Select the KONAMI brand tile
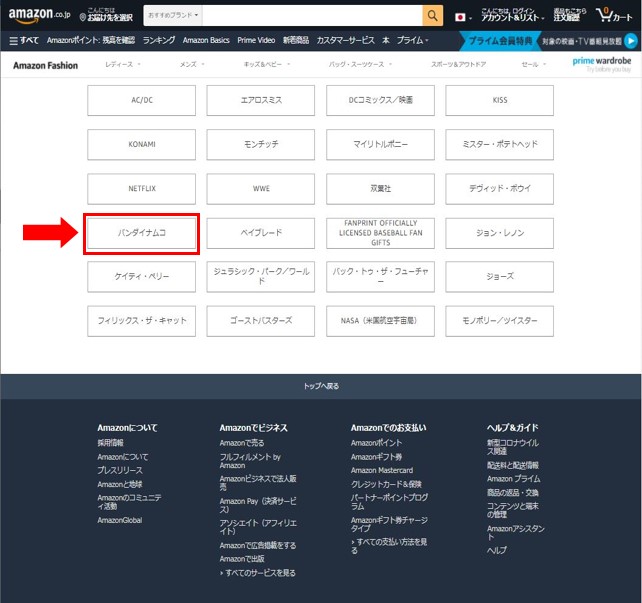Screen dimensions: 642x603 142,145
